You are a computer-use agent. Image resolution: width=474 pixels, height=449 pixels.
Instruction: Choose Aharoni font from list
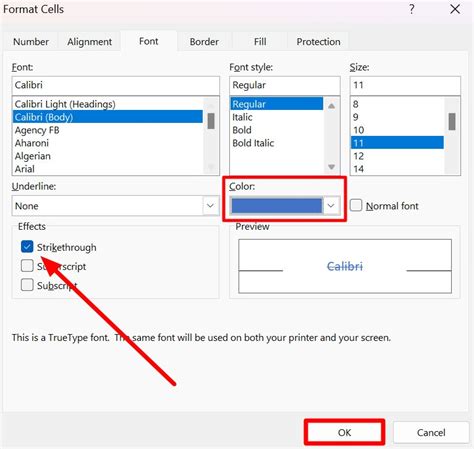click(108, 143)
